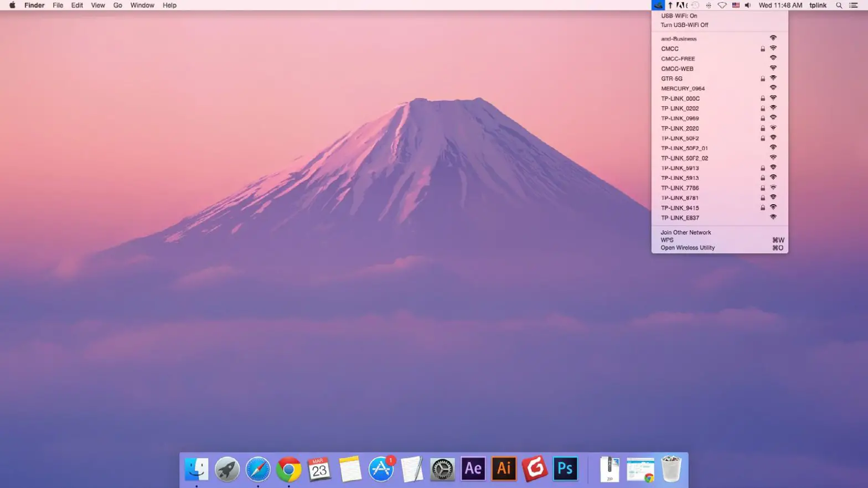Launch Adobe Illustrator from the dock
This screenshot has width=868, height=488.
504,469
